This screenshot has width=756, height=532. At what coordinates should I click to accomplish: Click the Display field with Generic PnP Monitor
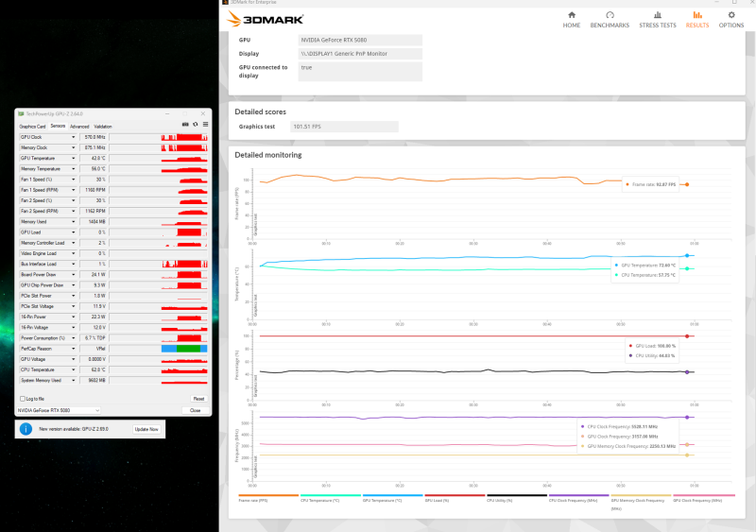tap(360, 54)
